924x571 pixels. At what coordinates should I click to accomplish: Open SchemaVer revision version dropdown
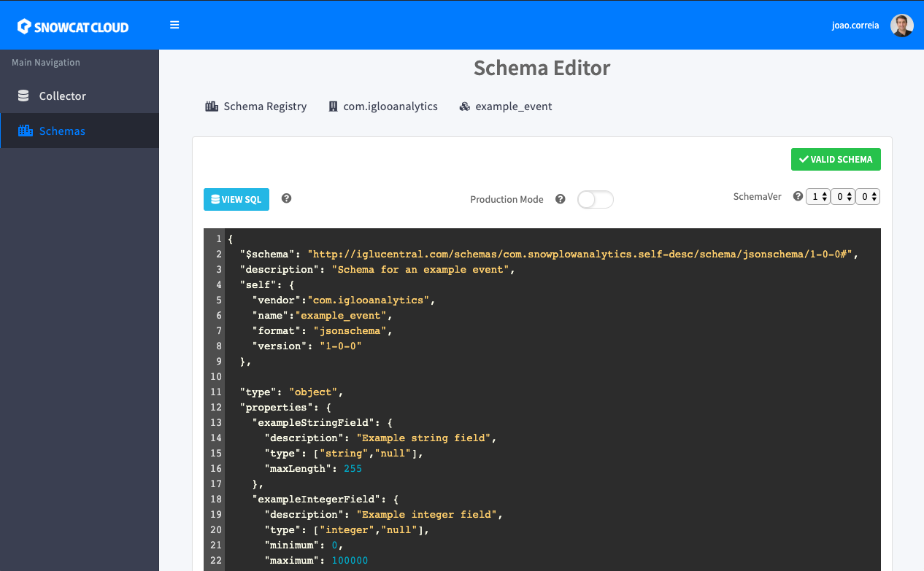[x=842, y=196]
